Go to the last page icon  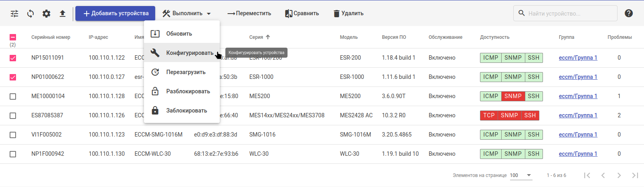tap(635, 175)
